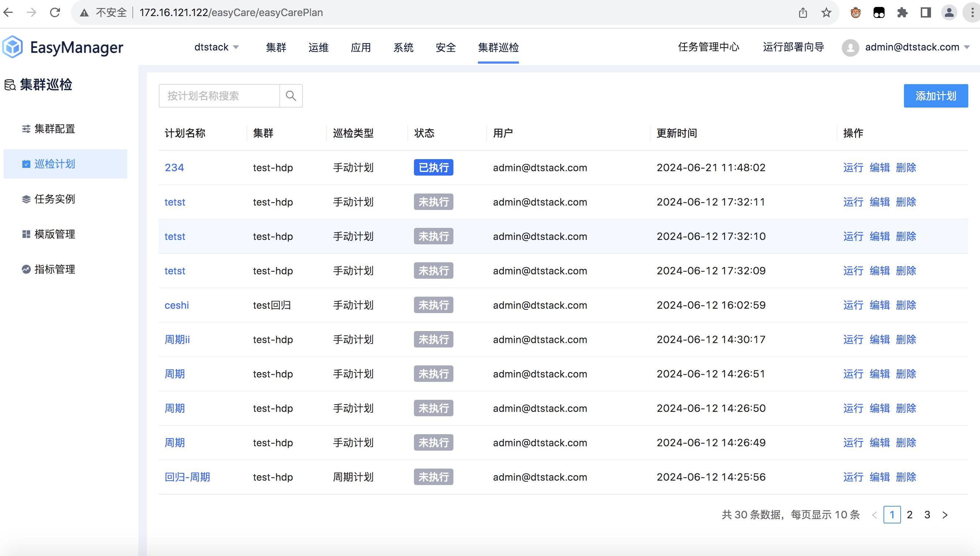980x556 pixels.
Task: Go to pagination page 3
Action: pos(927,515)
